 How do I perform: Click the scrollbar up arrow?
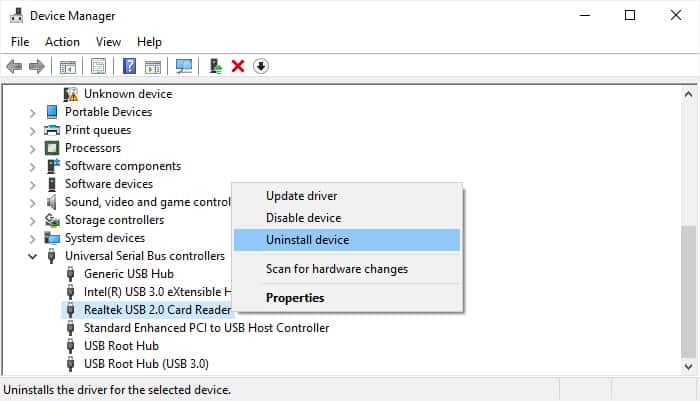[688, 94]
